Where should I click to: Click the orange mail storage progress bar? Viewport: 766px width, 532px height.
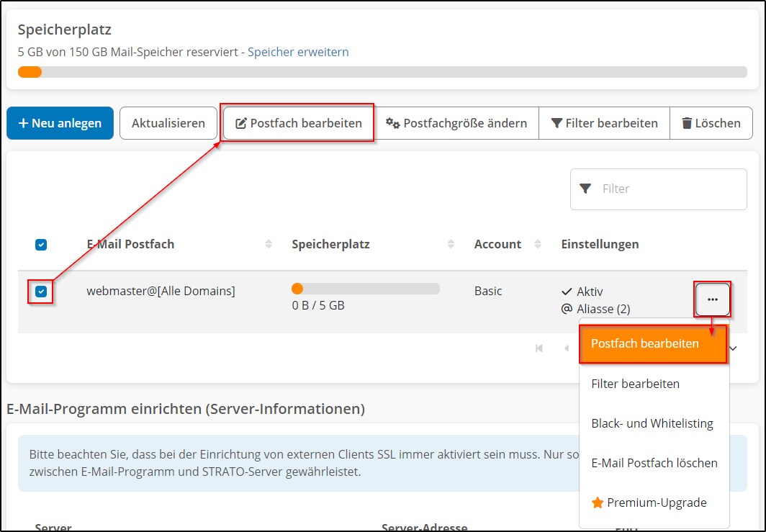(x=30, y=72)
